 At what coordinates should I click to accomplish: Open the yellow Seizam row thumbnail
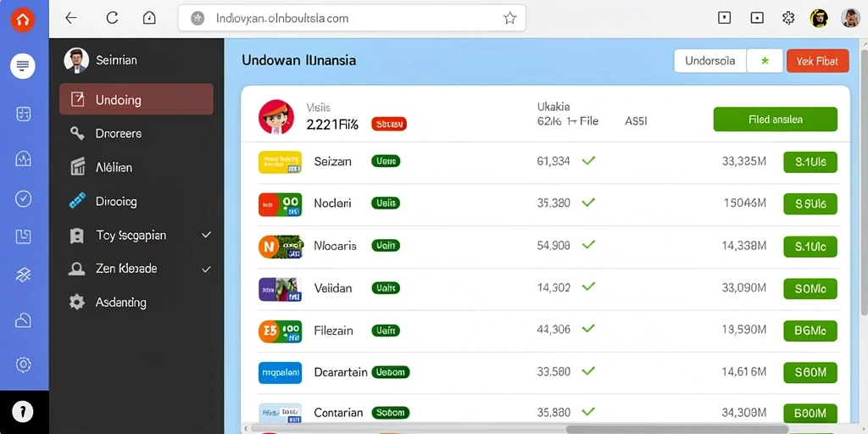click(x=280, y=162)
